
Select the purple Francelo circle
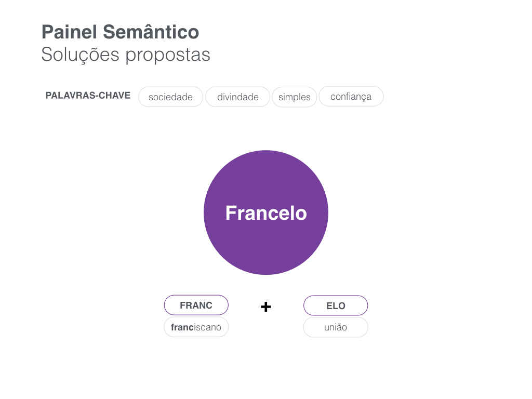[266, 212]
